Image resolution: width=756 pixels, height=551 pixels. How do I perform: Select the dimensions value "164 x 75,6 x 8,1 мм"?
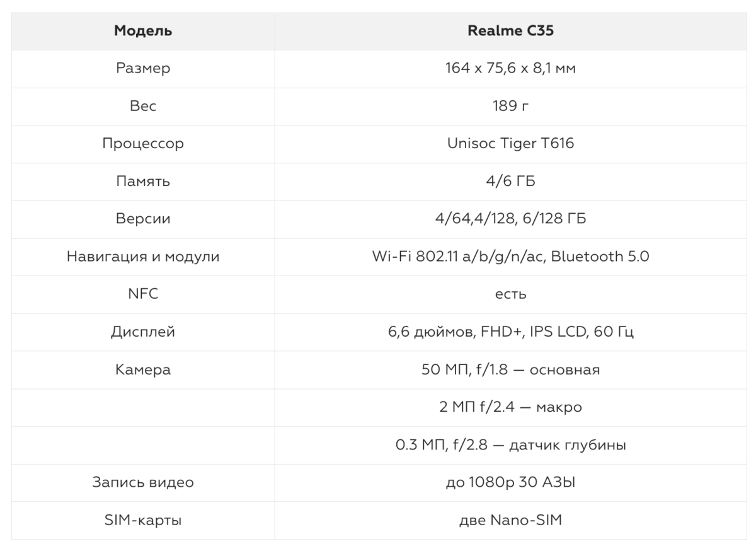pyautogui.click(x=510, y=69)
